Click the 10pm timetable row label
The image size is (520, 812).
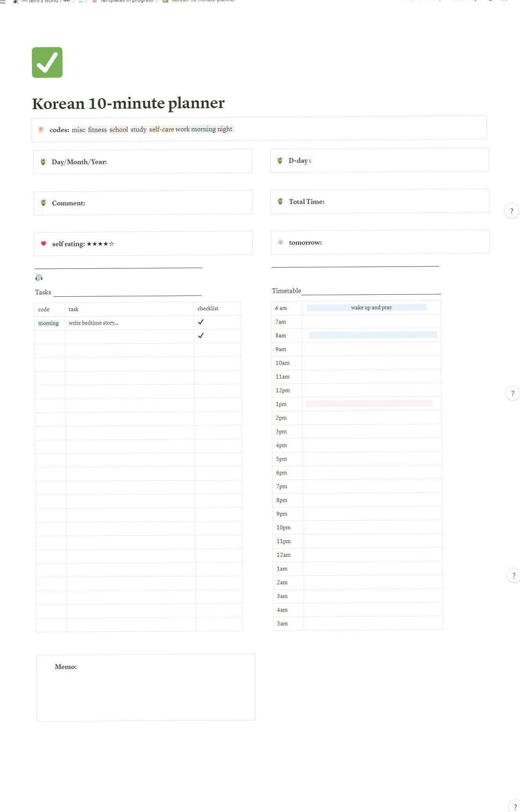coord(283,527)
